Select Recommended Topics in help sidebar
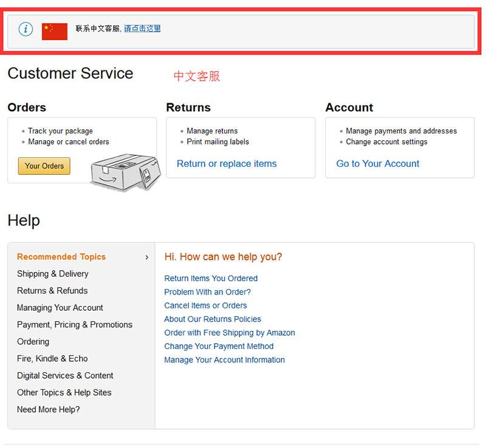486x448 pixels. 61,257
